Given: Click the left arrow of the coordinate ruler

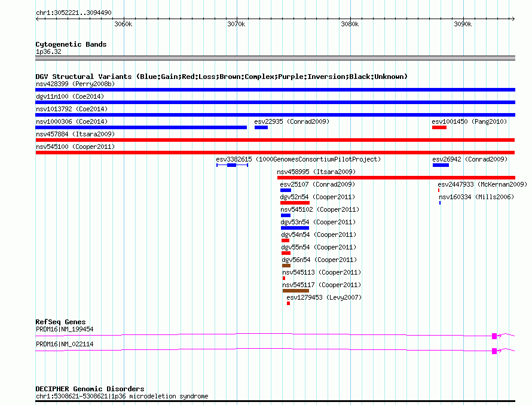Looking at the screenshot, I should coord(37,19).
